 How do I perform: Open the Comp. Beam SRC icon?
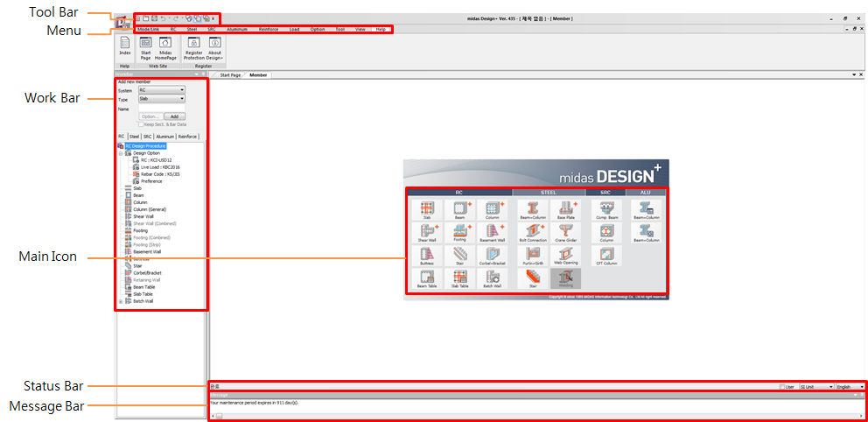(606, 210)
